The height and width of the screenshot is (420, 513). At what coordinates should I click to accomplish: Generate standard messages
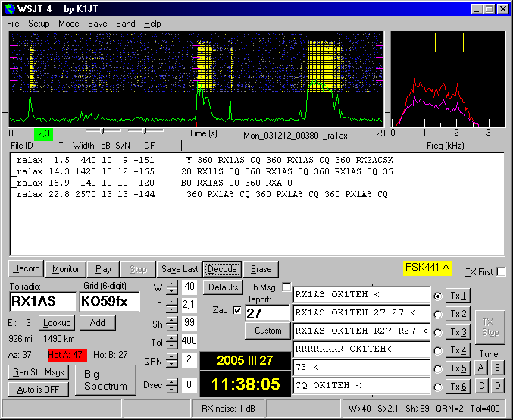pos(39,372)
